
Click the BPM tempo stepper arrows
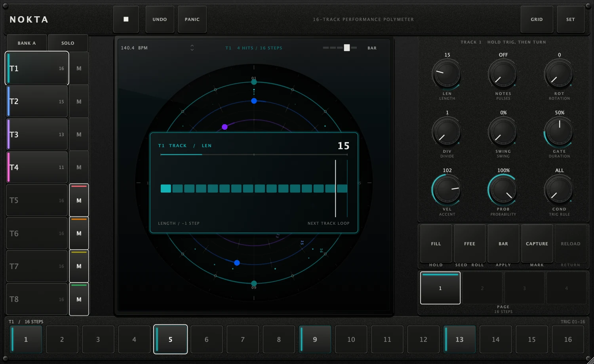click(x=192, y=48)
